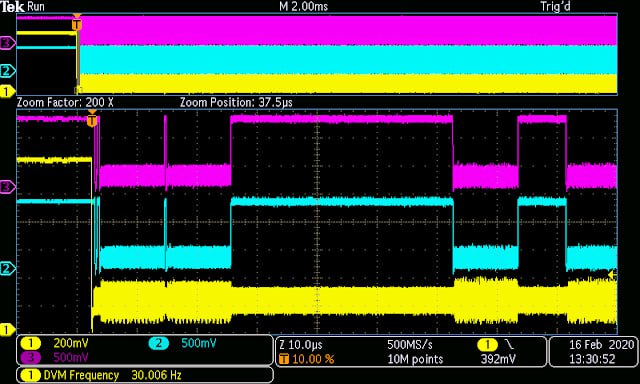The width and height of the screenshot is (640, 384).
Task: Open the Z 10.0µs zoom timebase readout
Action: point(301,345)
